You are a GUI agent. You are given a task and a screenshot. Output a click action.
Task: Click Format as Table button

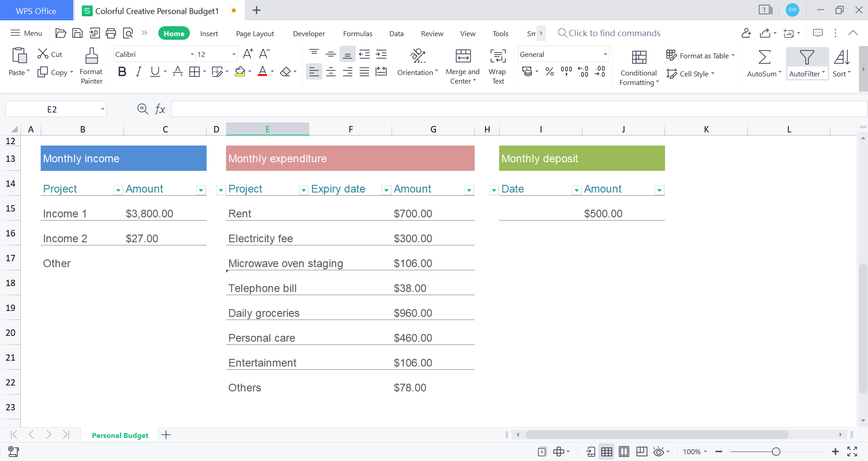pyautogui.click(x=700, y=56)
